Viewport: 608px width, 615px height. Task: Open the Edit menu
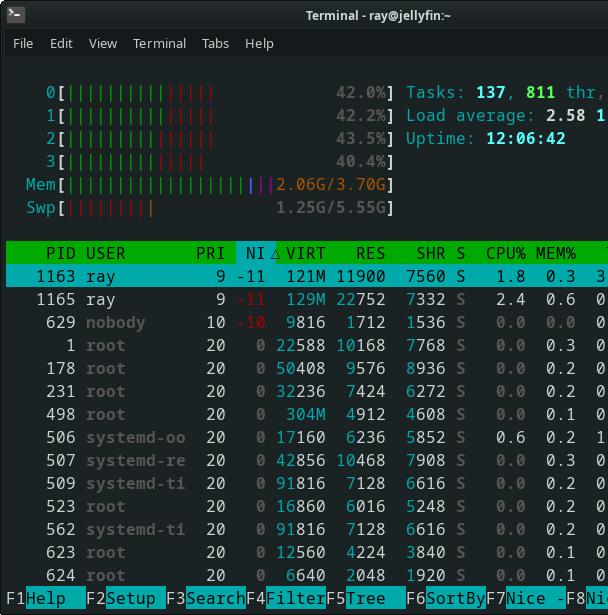pos(61,44)
